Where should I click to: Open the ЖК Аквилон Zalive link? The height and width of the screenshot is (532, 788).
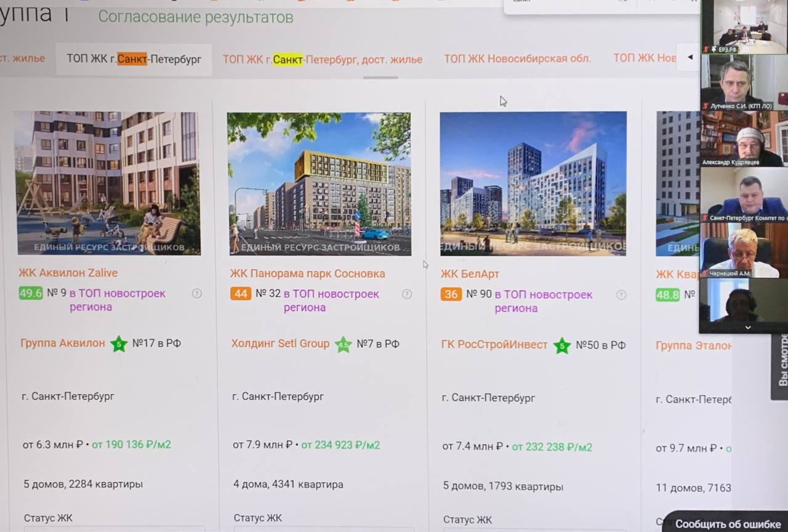[68, 273]
